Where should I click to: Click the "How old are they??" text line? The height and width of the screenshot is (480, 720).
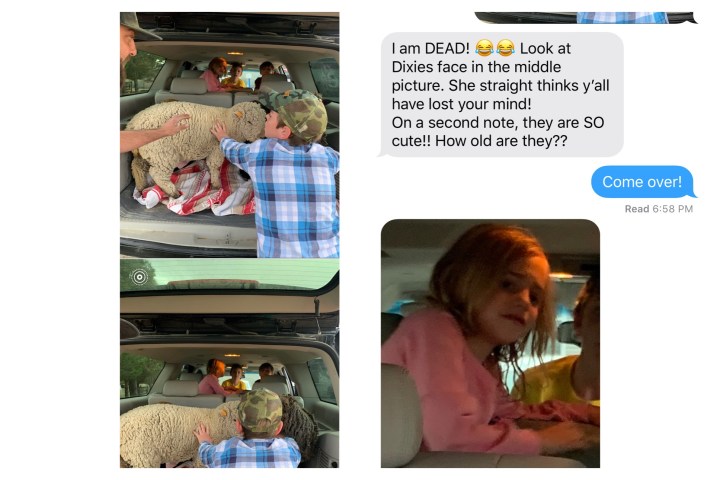pyautogui.click(x=501, y=141)
